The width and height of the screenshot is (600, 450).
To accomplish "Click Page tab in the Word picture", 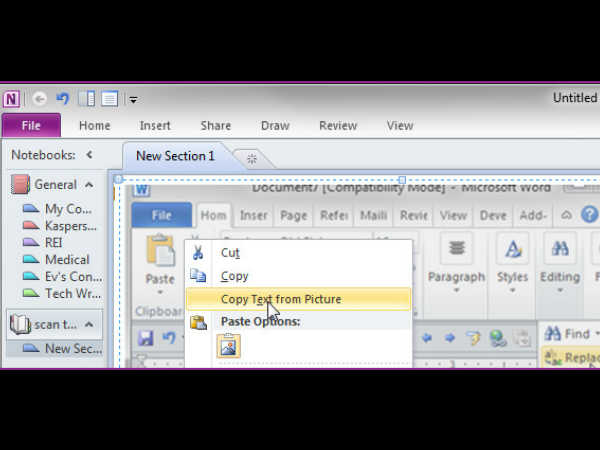I will [x=293, y=215].
